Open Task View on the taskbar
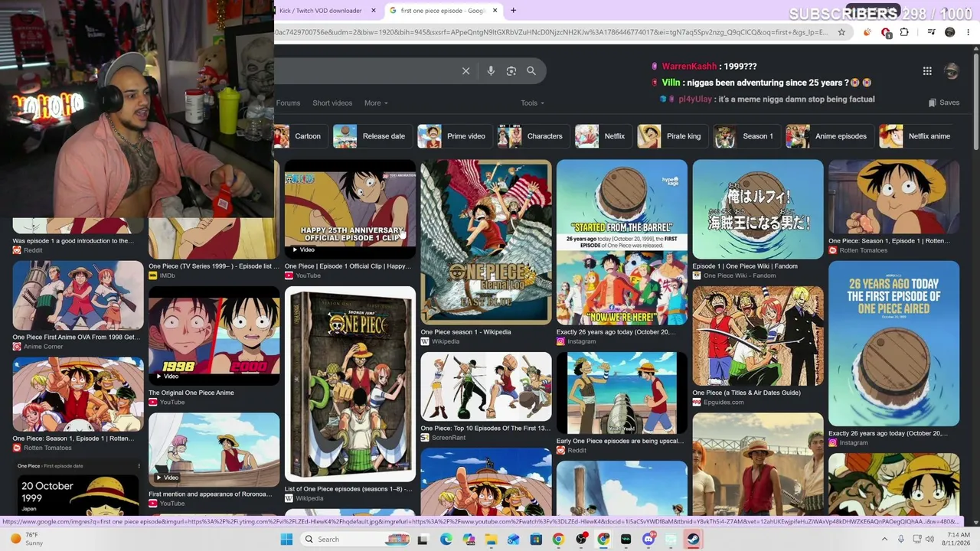Image resolution: width=980 pixels, height=551 pixels. 423,540
